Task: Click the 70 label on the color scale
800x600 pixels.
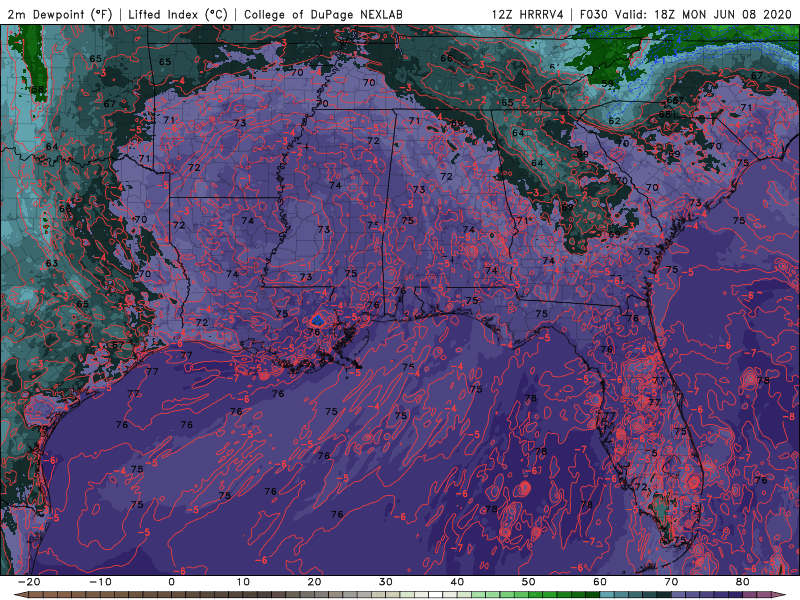Action: tap(671, 582)
